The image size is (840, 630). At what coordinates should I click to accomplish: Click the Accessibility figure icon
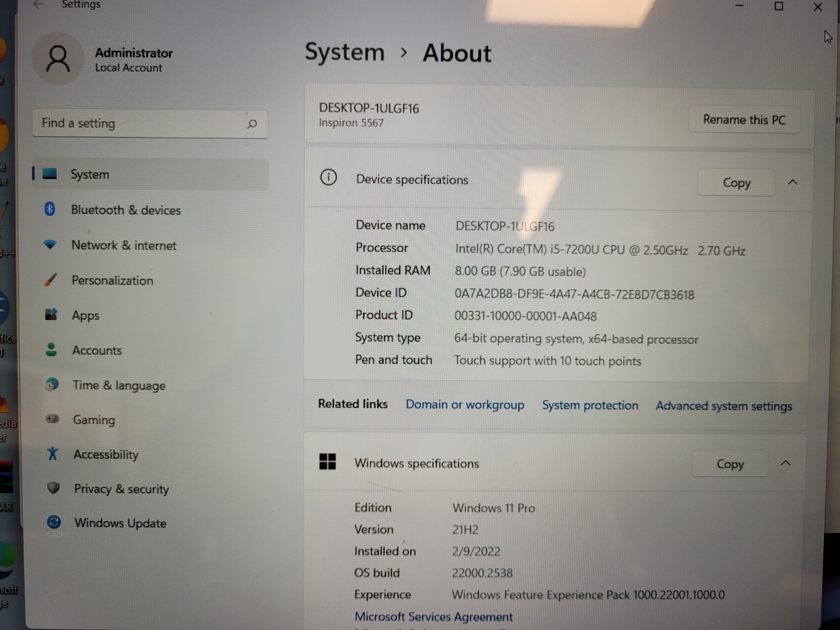pos(52,454)
